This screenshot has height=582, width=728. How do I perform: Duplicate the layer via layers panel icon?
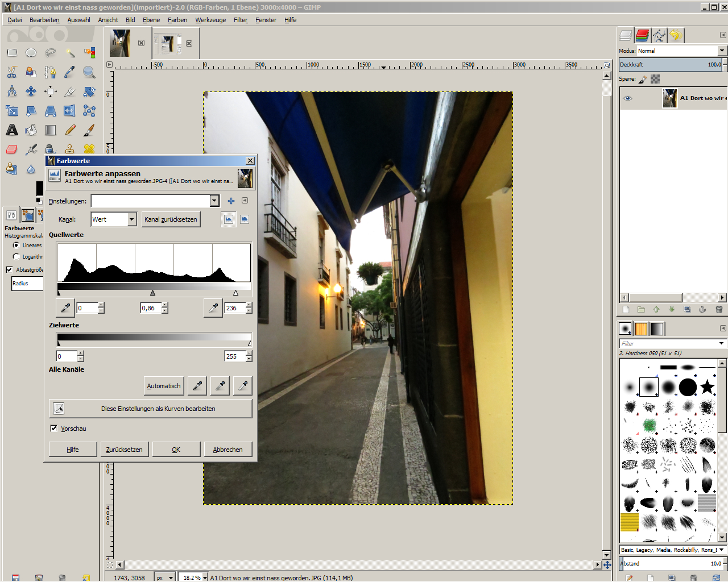tap(687, 310)
